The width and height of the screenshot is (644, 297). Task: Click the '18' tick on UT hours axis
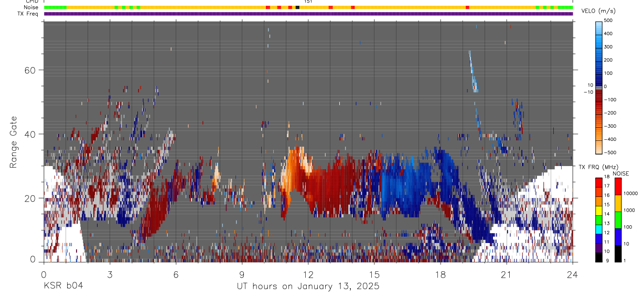click(x=441, y=274)
